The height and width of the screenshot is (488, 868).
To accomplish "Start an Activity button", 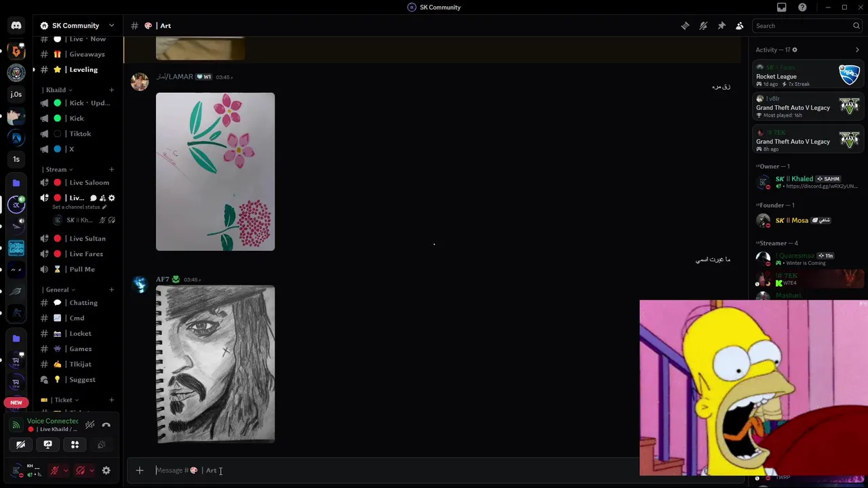I will 75,445.
